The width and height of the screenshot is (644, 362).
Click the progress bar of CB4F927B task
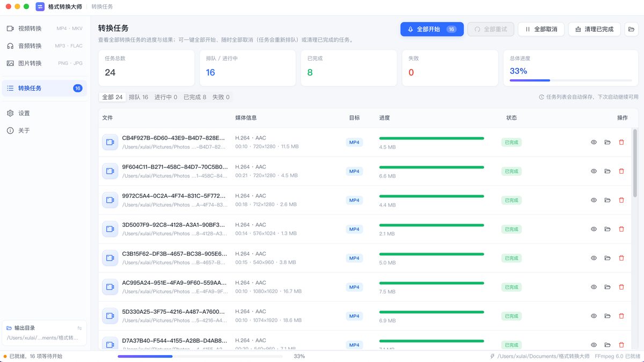pyautogui.click(x=431, y=138)
